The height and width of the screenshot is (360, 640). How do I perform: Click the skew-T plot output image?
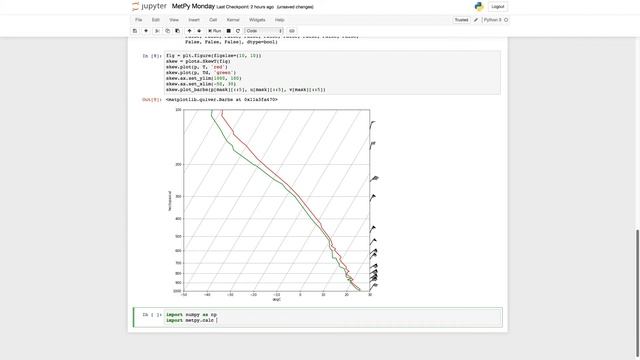pos(274,204)
